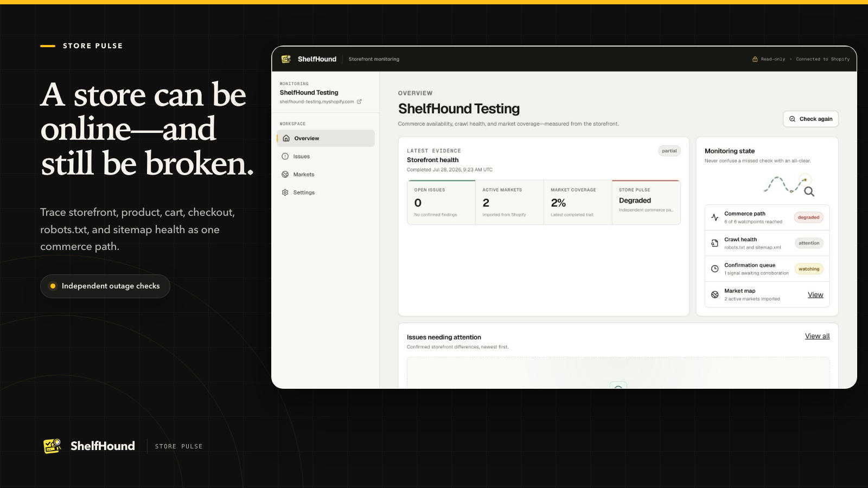The width and height of the screenshot is (868, 488).
Task: Click the ShelfHound logo icon in the footer branding
Action: coord(52,446)
